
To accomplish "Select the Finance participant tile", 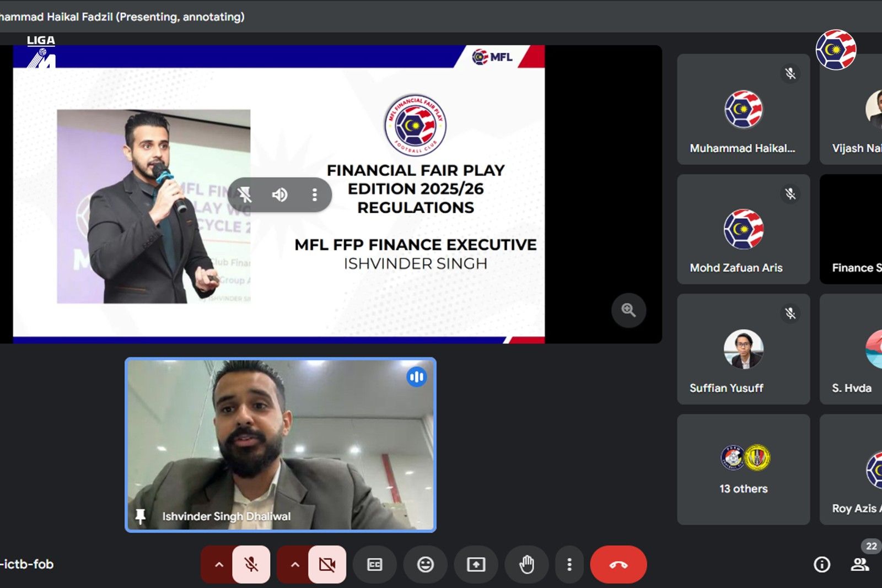I will tap(851, 229).
